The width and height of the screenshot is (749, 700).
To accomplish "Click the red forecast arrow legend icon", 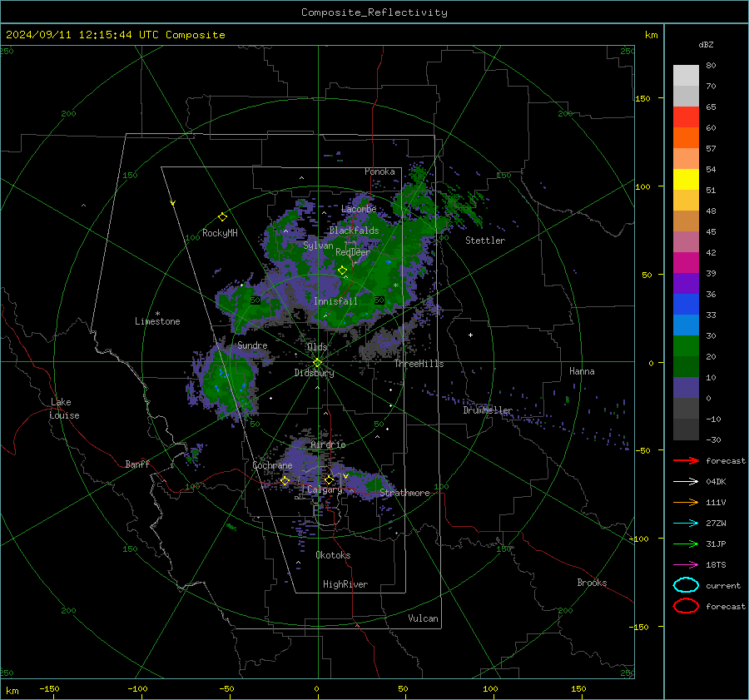I will click(x=686, y=460).
